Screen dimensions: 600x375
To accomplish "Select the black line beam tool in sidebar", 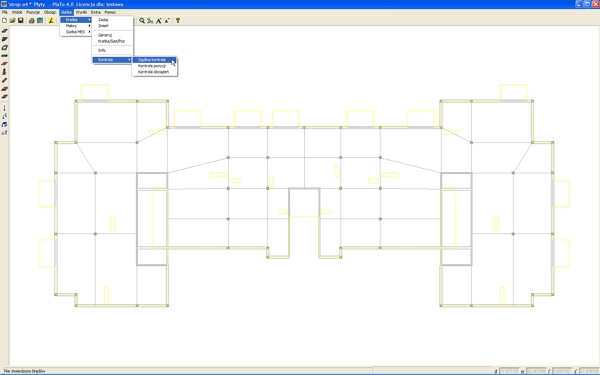I will (x=5, y=56).
